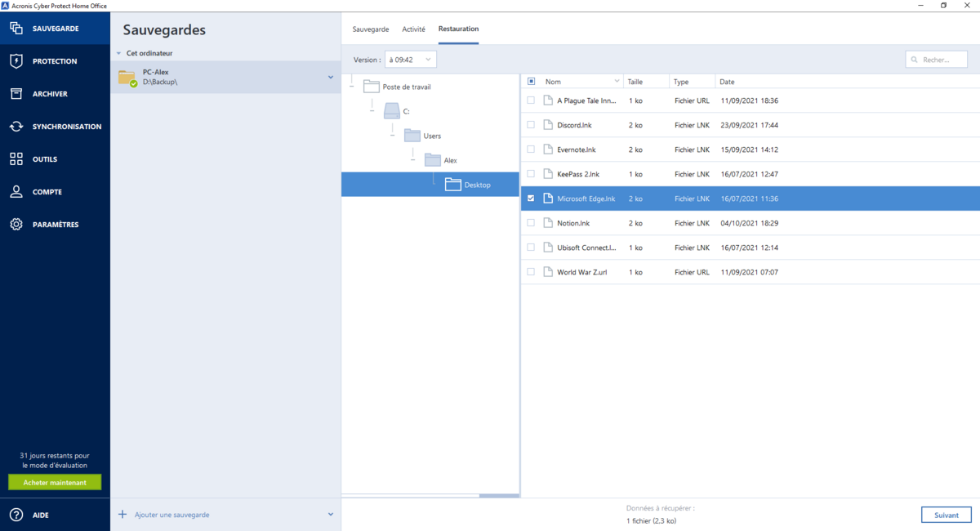Open the Sauvegarde sidebar icon

(x=16, y=29)
